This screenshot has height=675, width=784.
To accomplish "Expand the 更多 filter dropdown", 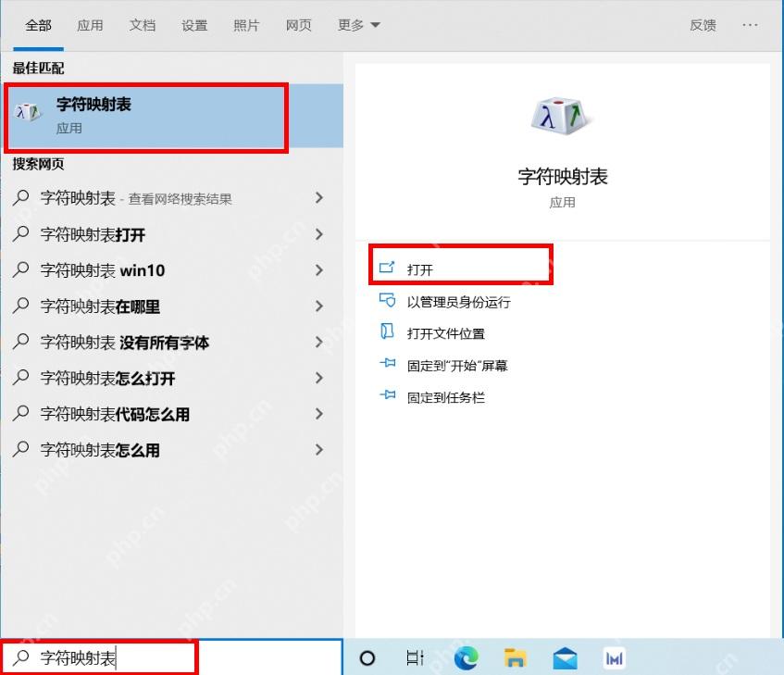I will (x=359, y=25).
